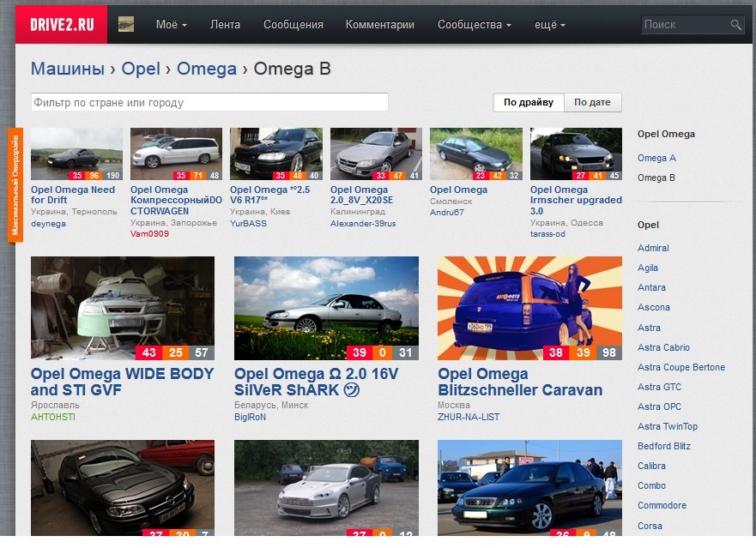Open the WIDE BODY and STI GVF photo
This screenshot has width=756, height=548.
[123, 308]
